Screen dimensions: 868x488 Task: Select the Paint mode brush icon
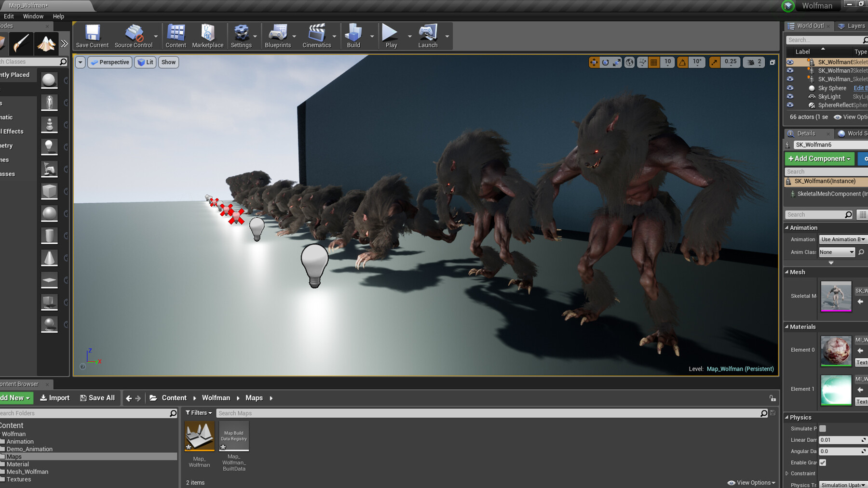point(21,44)
